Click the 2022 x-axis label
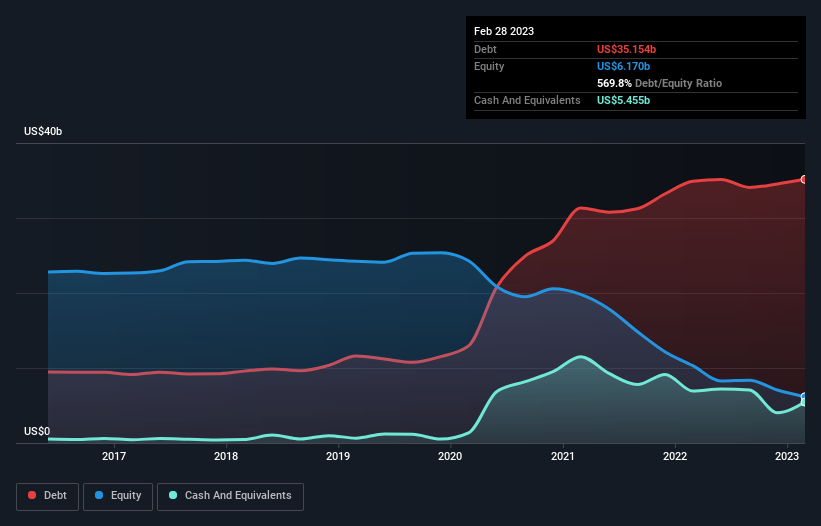The width and height of the screenshot is (821, 526). [x=674, y=456]
